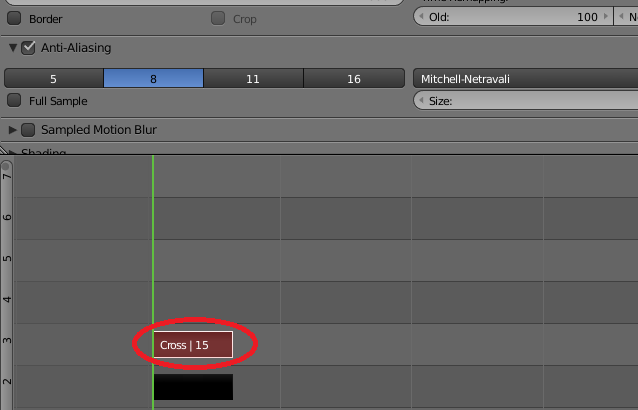Decrease the filter Size with left arrow
Image resolution: width=638 pixels, height=410 pixels.
coord(421,100)
